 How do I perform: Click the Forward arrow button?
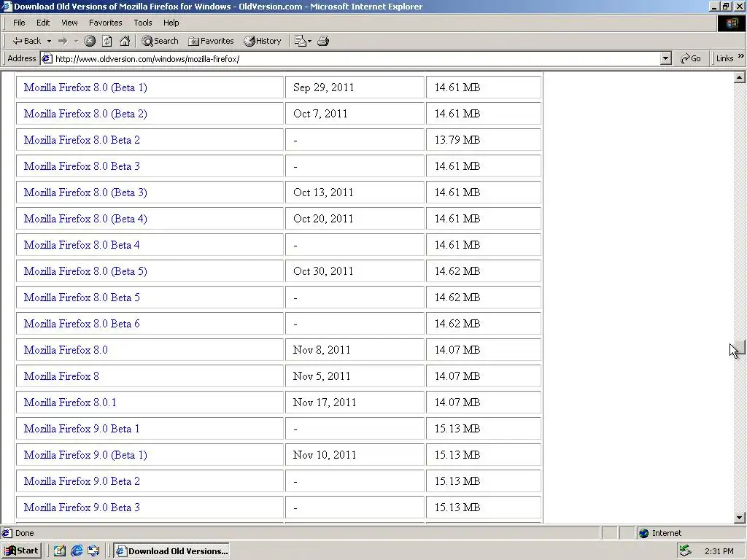pos(63,41)
